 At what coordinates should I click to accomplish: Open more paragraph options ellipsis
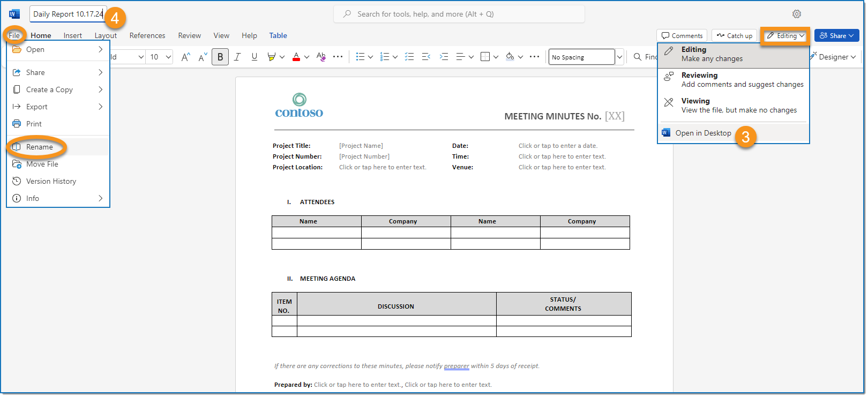534,57
